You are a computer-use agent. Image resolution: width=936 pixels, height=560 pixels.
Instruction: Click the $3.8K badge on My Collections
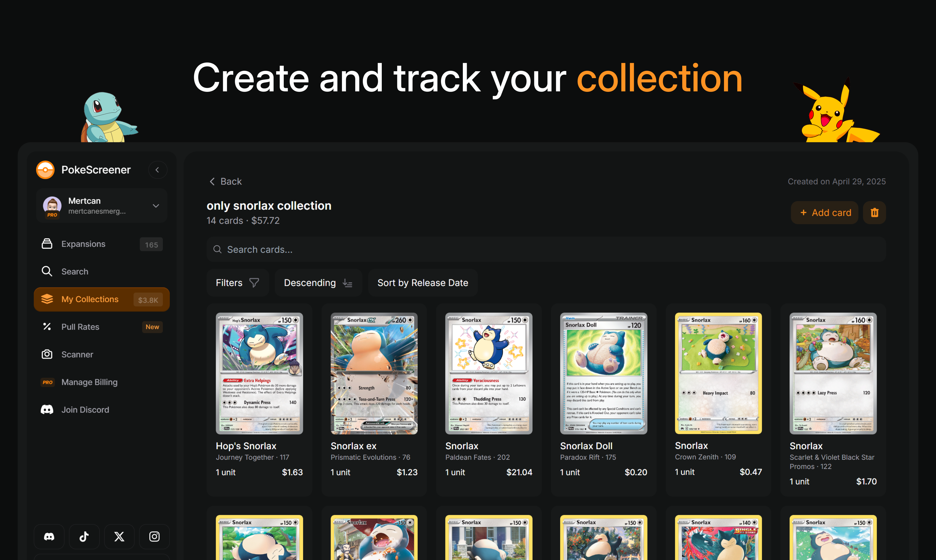(148, 300)
